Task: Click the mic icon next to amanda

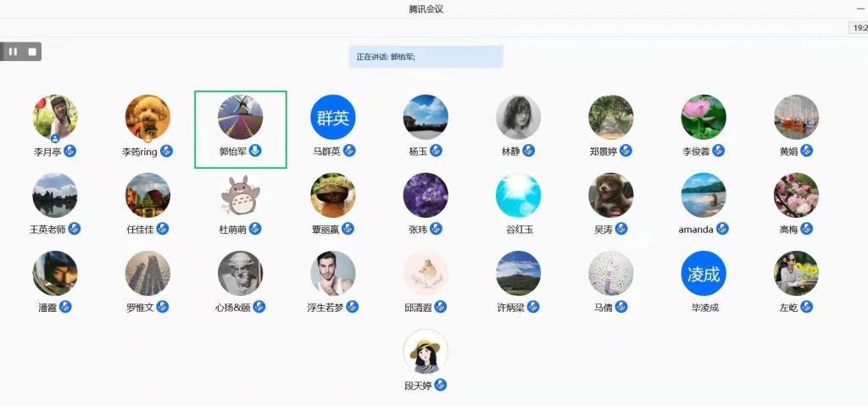Action: tap(722, 229)
